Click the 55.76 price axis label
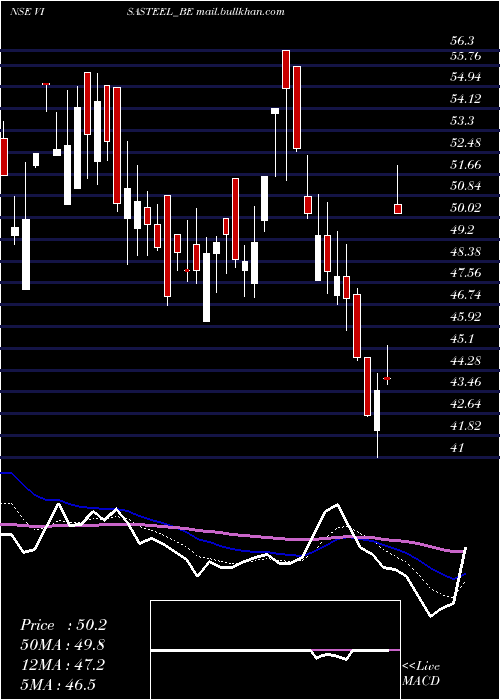 coord(466,56)
